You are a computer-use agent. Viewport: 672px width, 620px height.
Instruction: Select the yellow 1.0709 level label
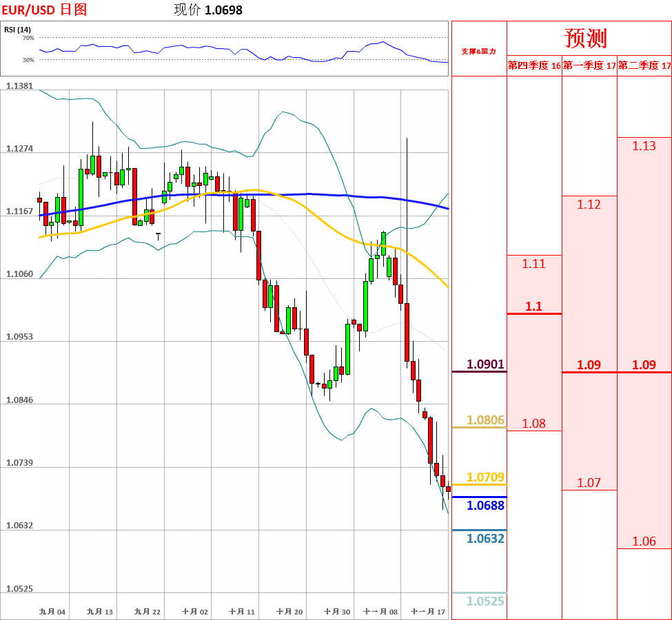pyautogui.click(x=485, y=477)
